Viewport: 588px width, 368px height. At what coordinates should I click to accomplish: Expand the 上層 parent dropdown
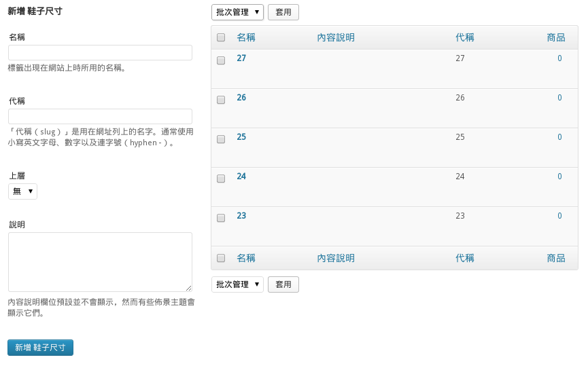(x=22, y=191)
